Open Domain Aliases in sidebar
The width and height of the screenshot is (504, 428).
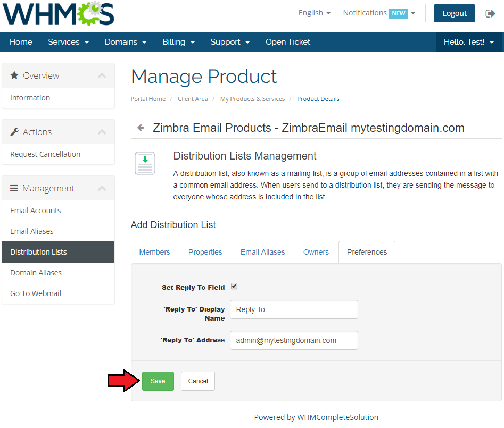(x=58, y=273)
